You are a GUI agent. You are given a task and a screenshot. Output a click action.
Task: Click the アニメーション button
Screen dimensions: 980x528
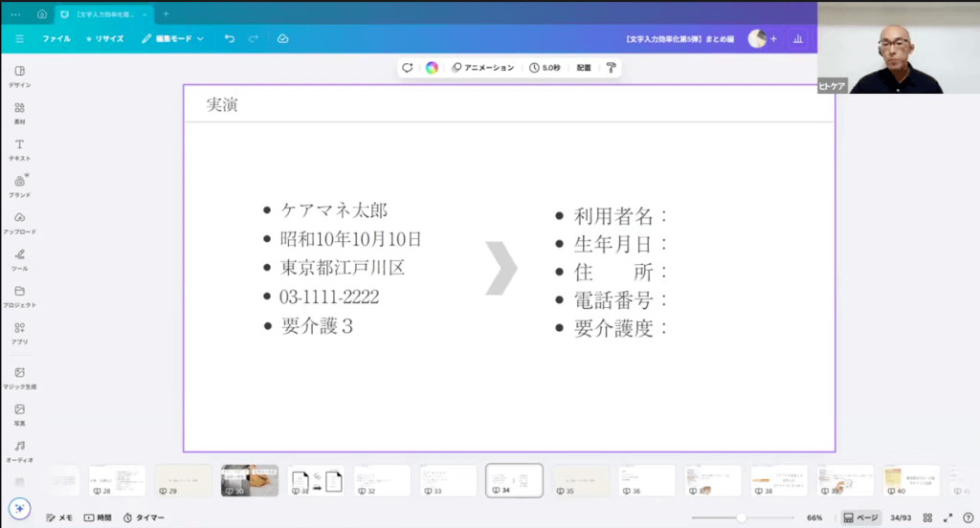tap(483, 68)
